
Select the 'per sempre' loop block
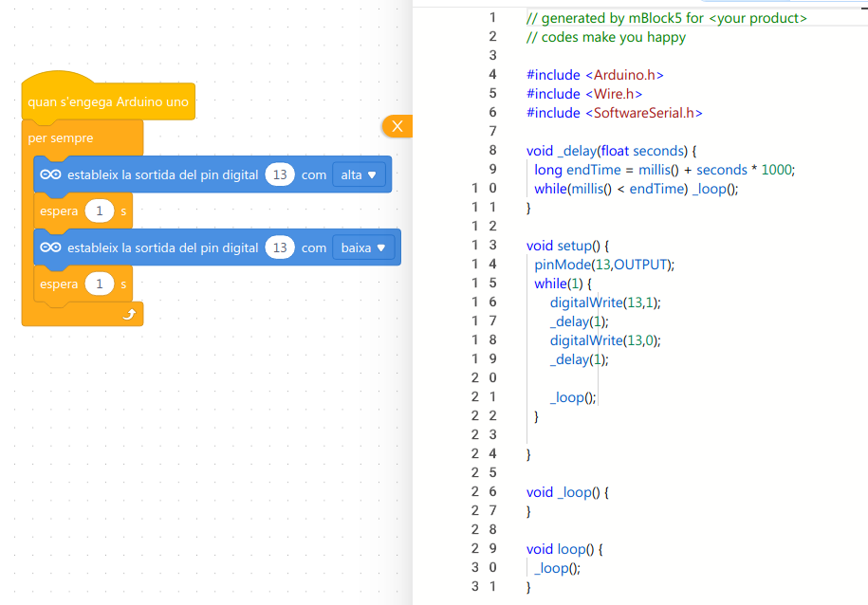[x=60, y=138]
